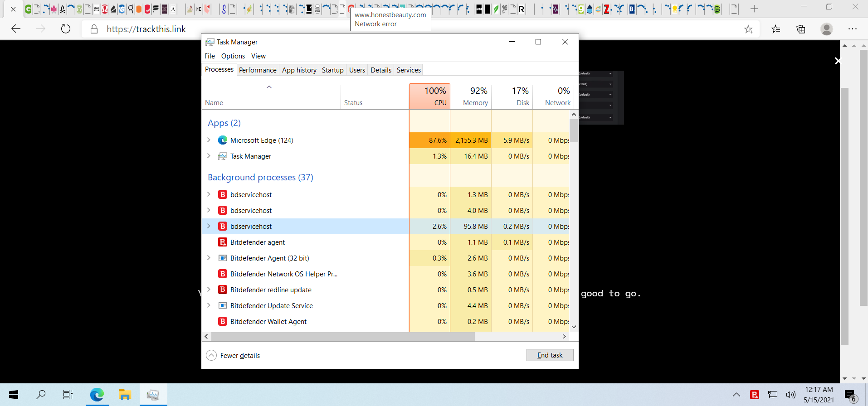Open Edge Settings and more menu
This screenshot has height=406, width=868.
tap(853, 29)
